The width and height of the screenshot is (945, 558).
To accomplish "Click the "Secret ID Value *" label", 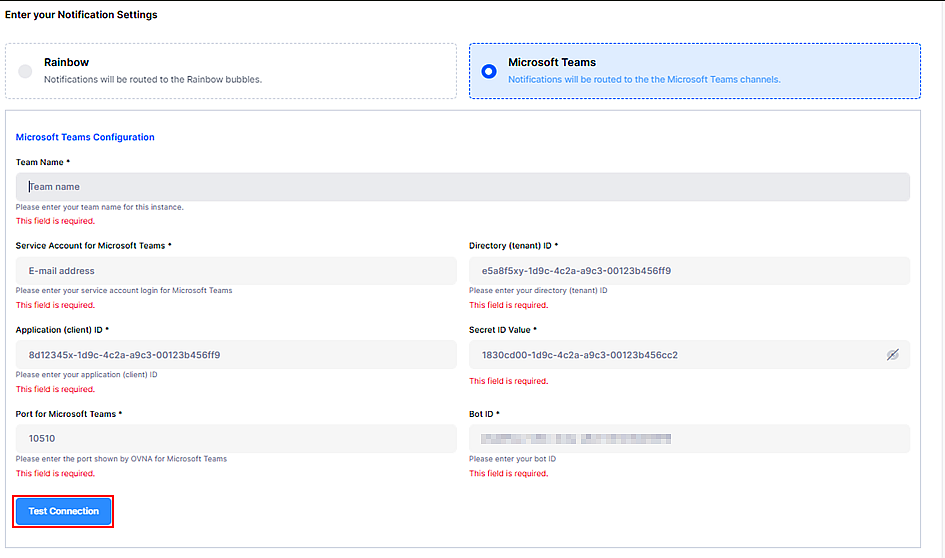I will click(503, 330).
